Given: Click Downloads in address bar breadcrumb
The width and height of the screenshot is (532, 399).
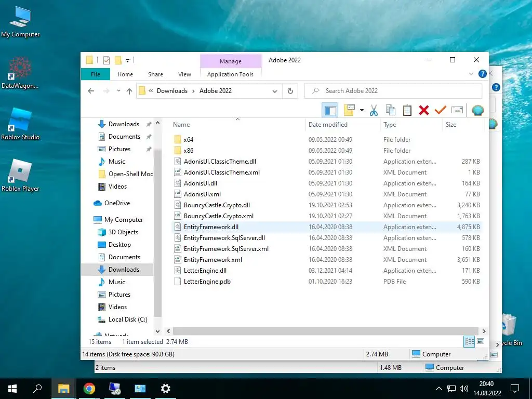Looking at the screenshot, I should point(172,91).
